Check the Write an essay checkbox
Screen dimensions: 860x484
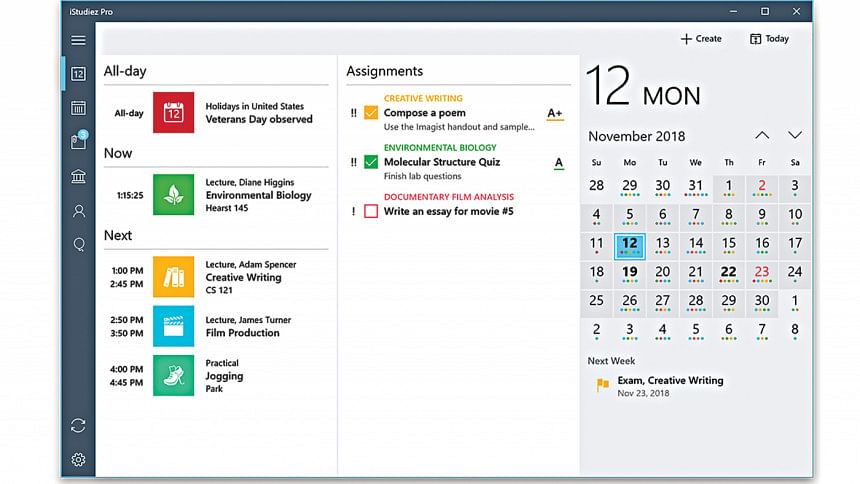(x=371, y=211)
